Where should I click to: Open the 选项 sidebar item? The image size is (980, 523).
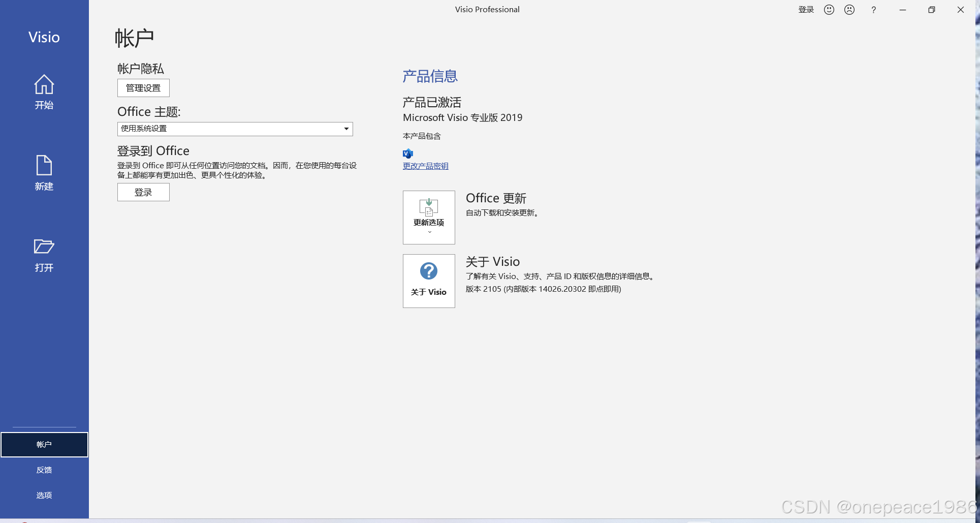44,496
